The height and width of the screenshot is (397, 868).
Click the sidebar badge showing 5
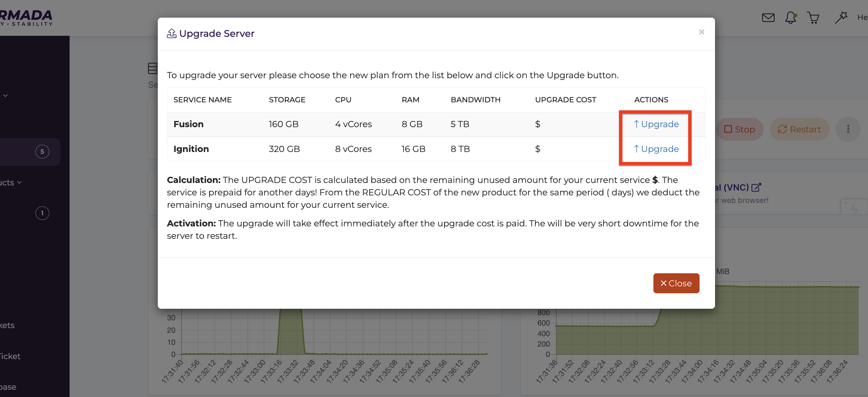tap(42, 152)
